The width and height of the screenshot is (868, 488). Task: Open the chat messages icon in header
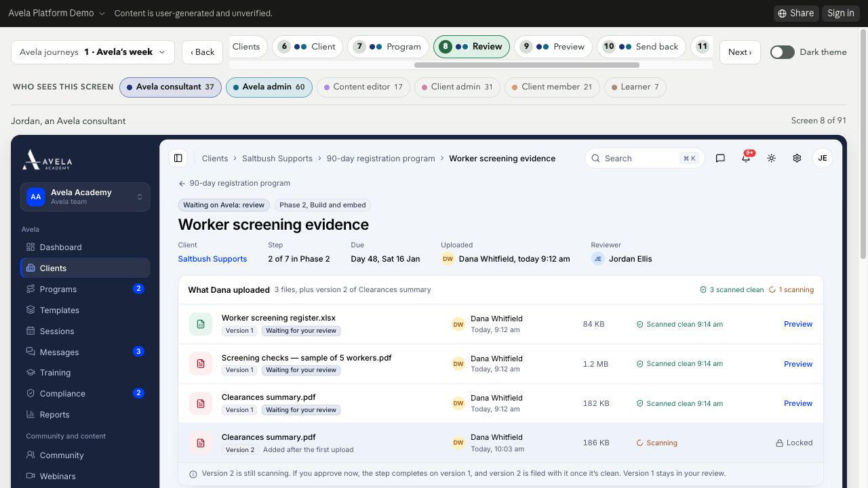pyautogui.click(x=720, y=158)
